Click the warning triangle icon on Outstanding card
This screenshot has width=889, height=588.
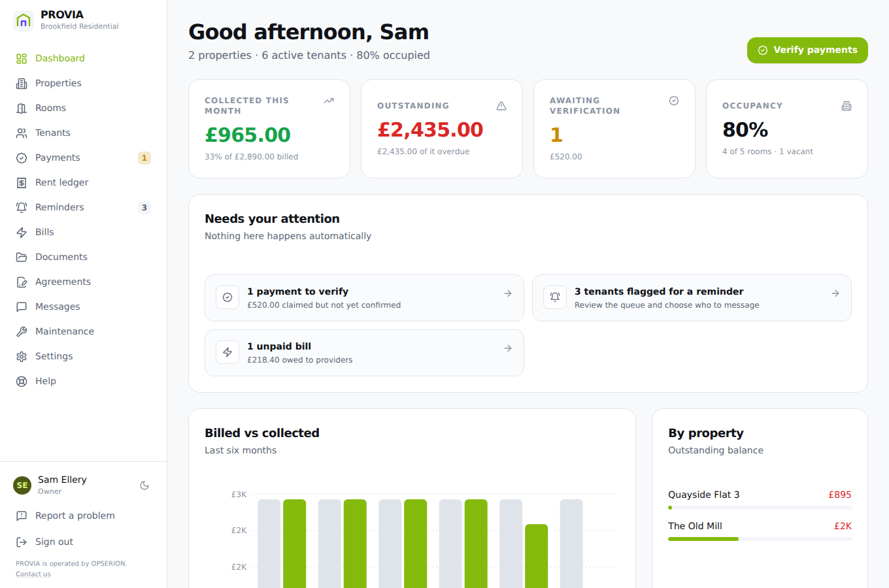[x=501, y=106]
